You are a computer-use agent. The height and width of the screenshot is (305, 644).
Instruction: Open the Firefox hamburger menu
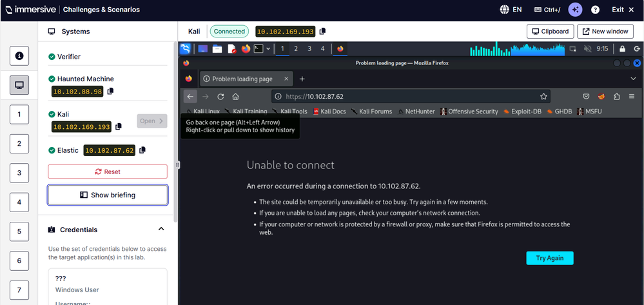pos(632,97)
